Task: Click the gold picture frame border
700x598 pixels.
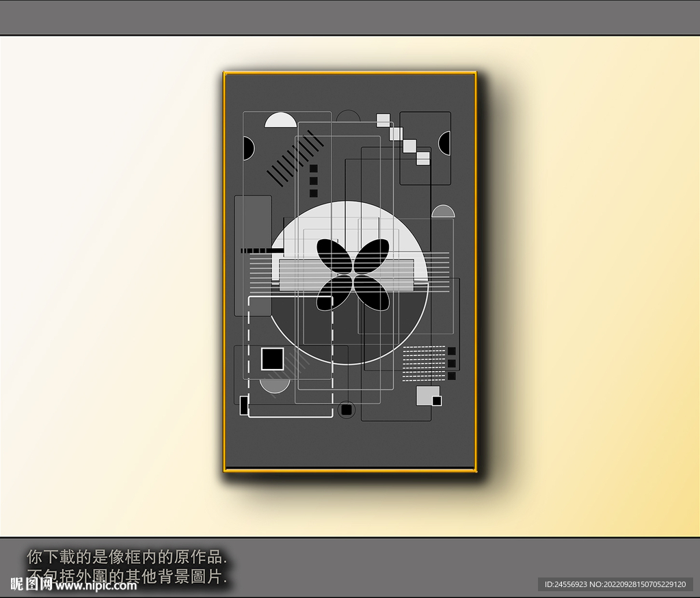Action: tap(351, 271)
